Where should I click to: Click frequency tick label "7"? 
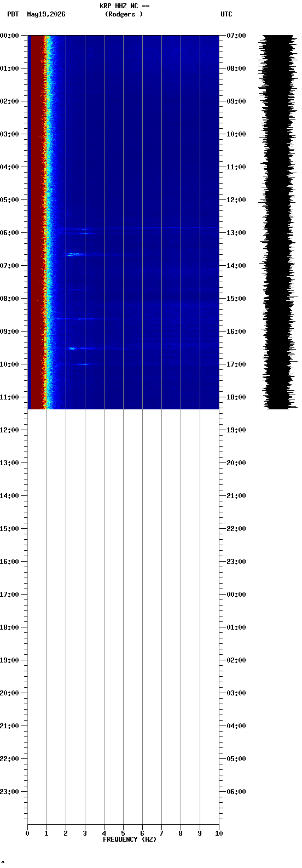click(161, 833)
